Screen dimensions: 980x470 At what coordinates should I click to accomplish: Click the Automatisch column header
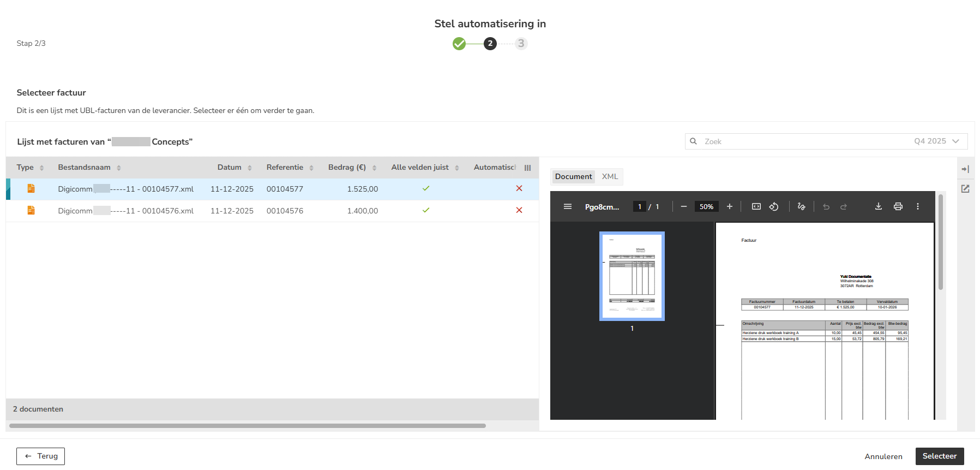pos(495,168)
